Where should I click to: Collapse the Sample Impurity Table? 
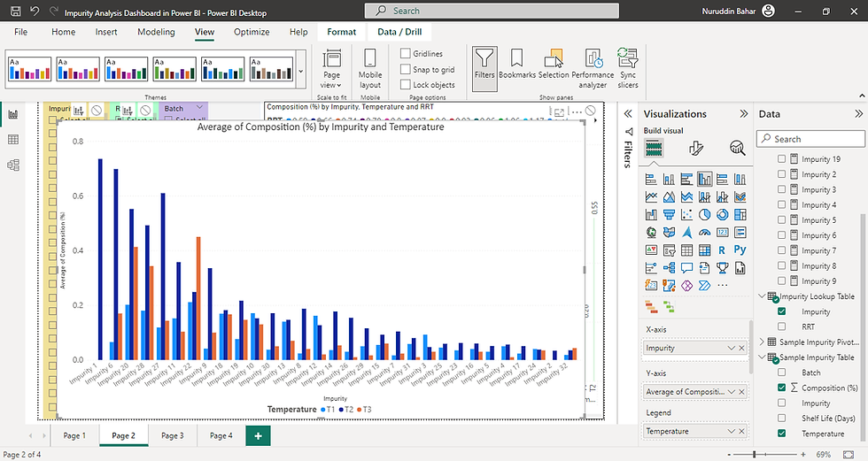(x=763, y=357)
